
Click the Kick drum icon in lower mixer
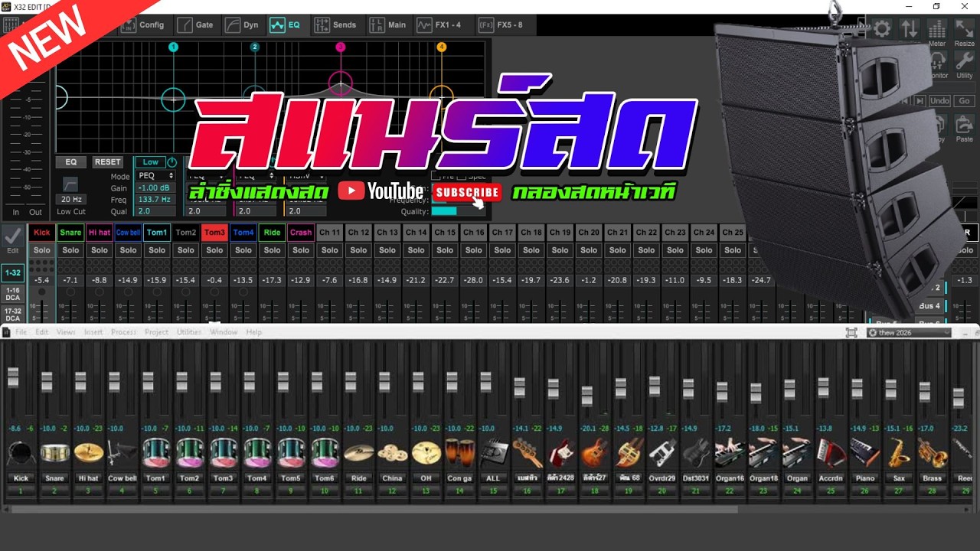(21, 453)
